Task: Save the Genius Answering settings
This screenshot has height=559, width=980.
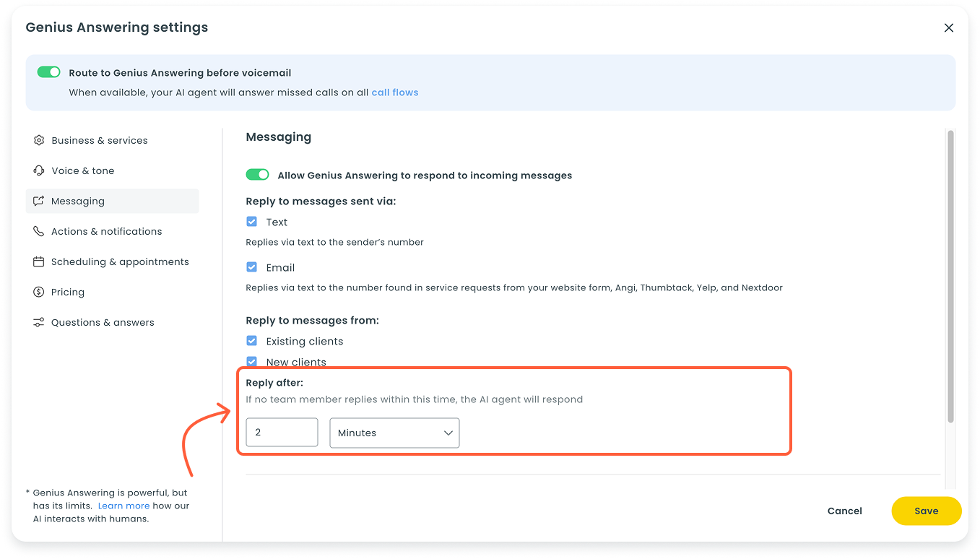Action: 926,511
